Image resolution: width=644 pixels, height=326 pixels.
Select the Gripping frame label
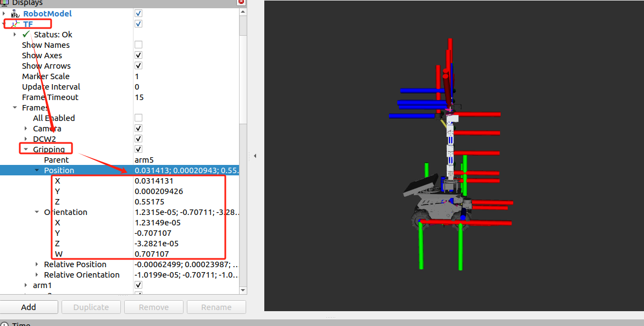(49, 150)
